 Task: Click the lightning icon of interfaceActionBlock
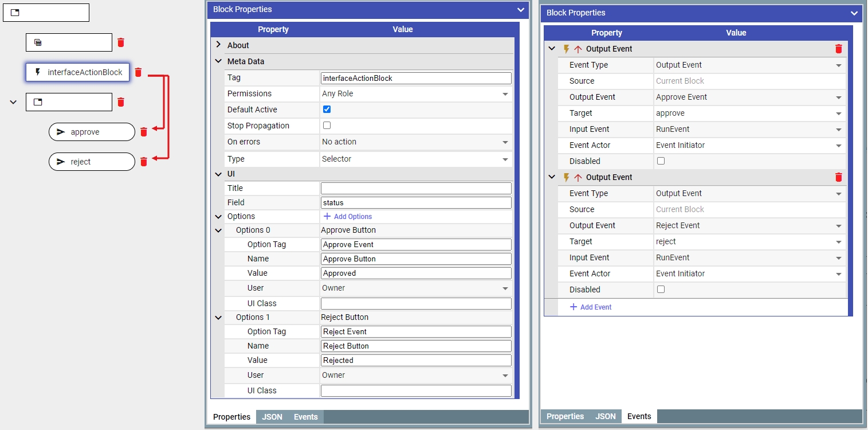click(38, 72)
